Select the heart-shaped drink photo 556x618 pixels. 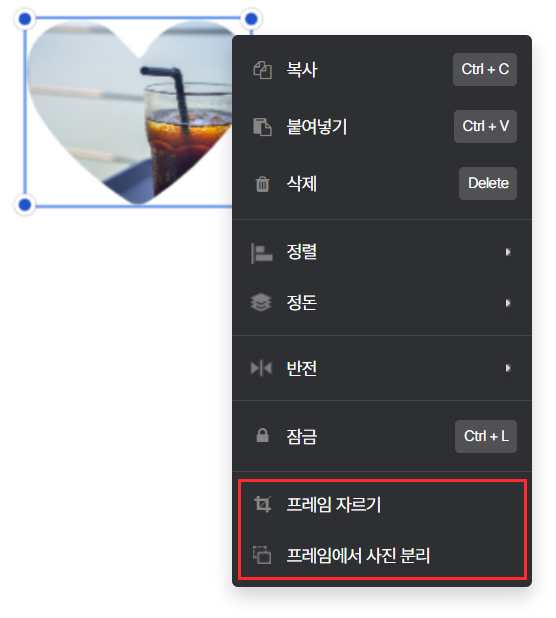130,112
